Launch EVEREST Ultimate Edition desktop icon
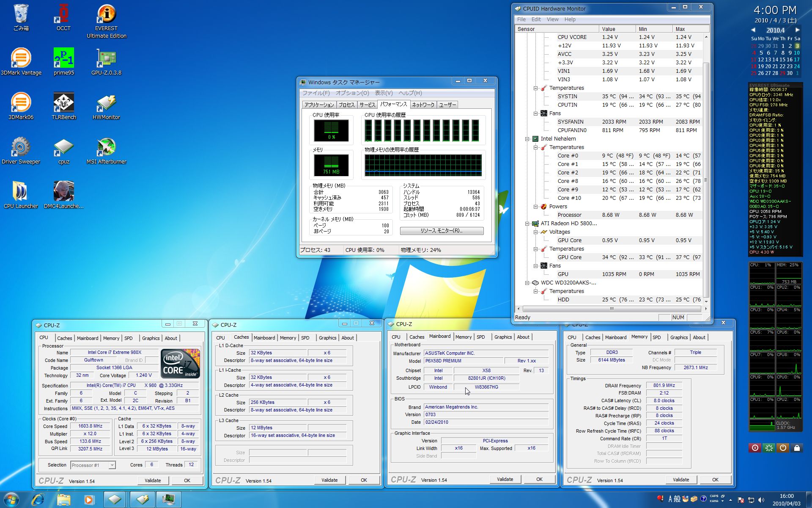Viewport: 812px width, 508px height. tap(106, 21)
